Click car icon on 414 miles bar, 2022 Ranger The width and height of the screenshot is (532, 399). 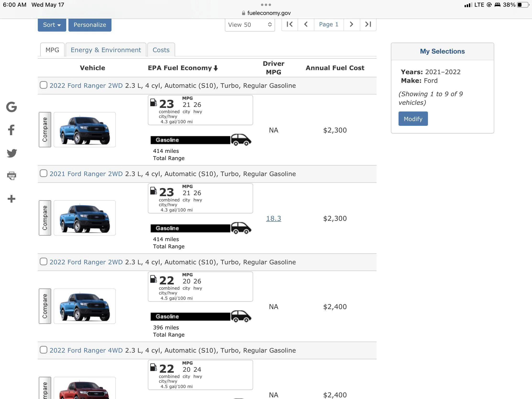point(241,140)
